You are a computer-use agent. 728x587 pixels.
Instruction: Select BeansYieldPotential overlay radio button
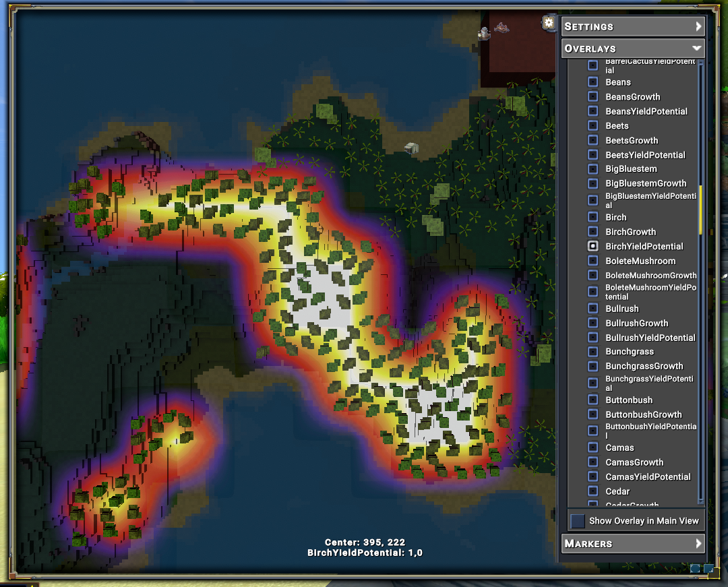pos(593,111)
